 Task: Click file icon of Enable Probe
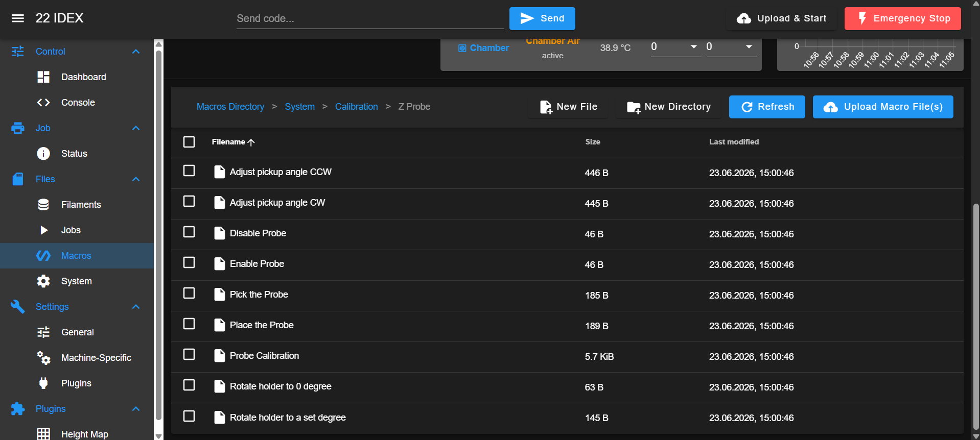point(220,264)
